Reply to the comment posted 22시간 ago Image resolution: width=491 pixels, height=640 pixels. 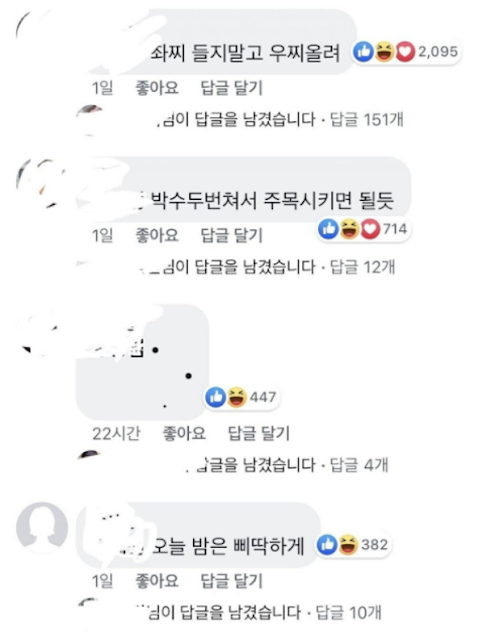pos(258,433)
